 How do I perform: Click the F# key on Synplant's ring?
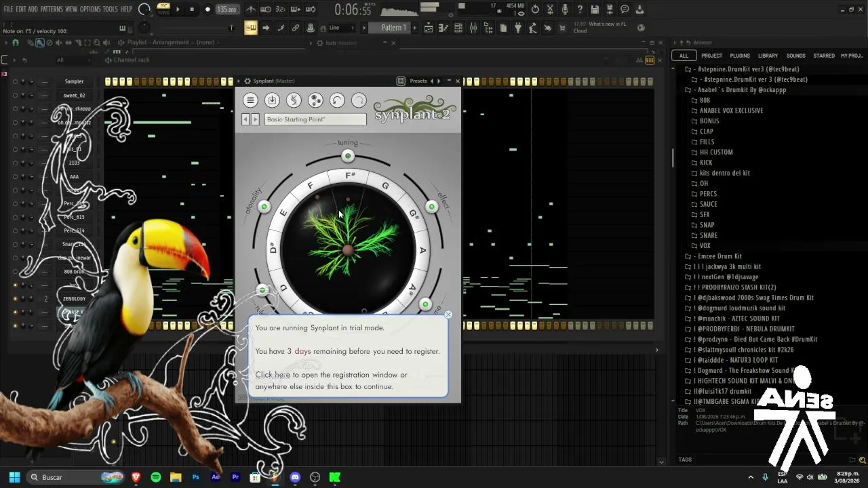pos(350,176)
